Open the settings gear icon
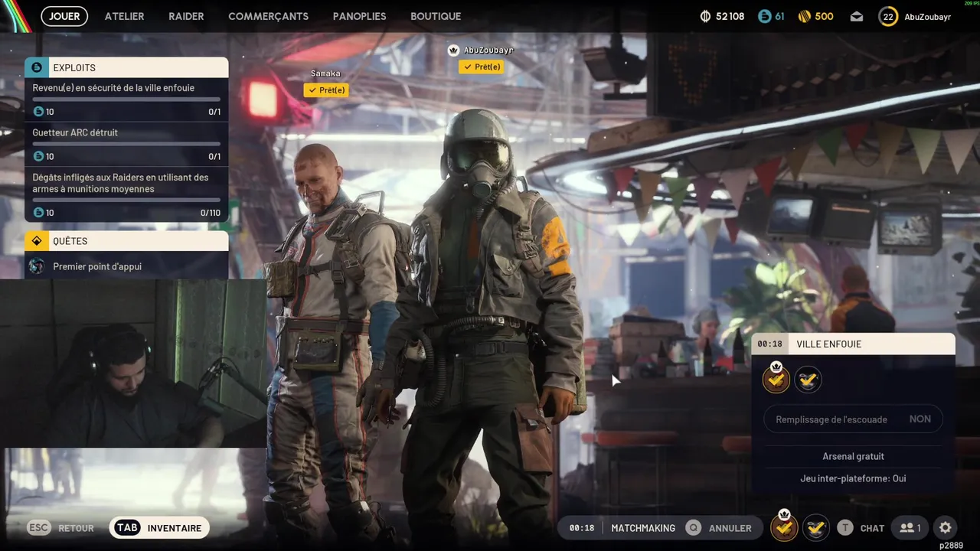The width and height of the screenshot is (980, 551). pyautogui.click(x=945, y=527)
